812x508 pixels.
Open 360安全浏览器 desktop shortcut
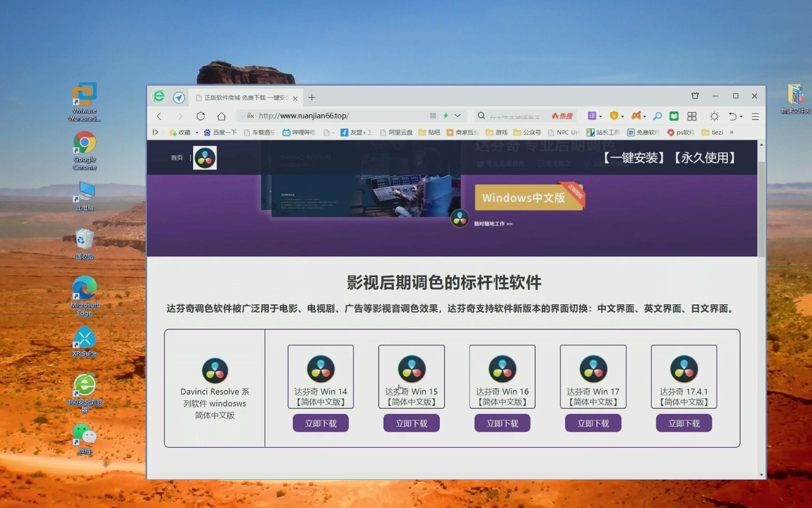click(x=85, y=393)
